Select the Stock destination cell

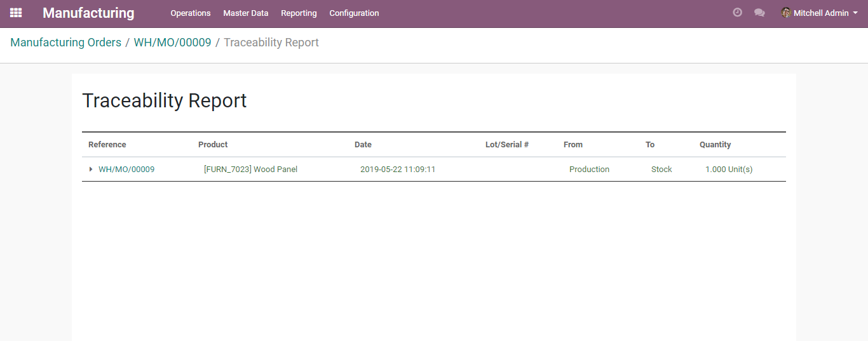661,170
